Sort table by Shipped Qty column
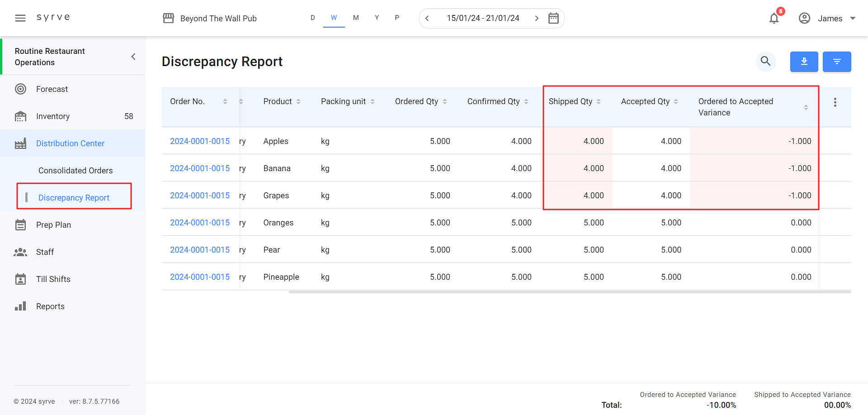The image size is (868, 415). pyautogui.click(x=598, y=102)
